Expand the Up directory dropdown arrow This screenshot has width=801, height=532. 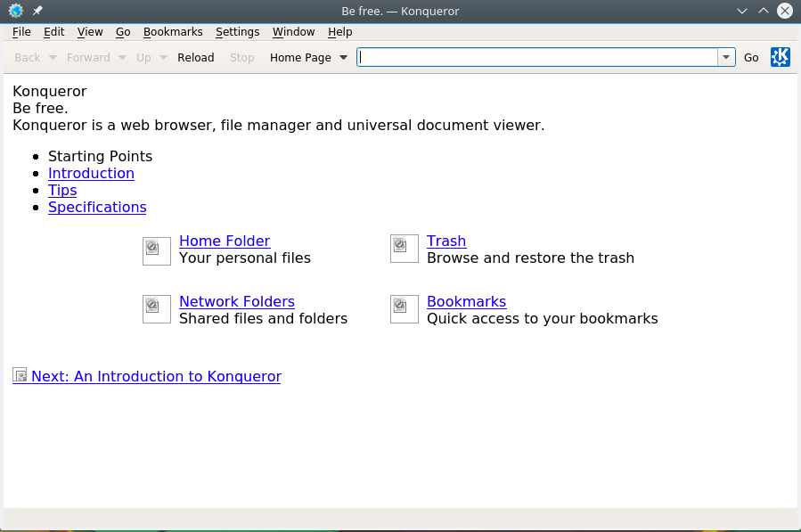tap(163, 58)
